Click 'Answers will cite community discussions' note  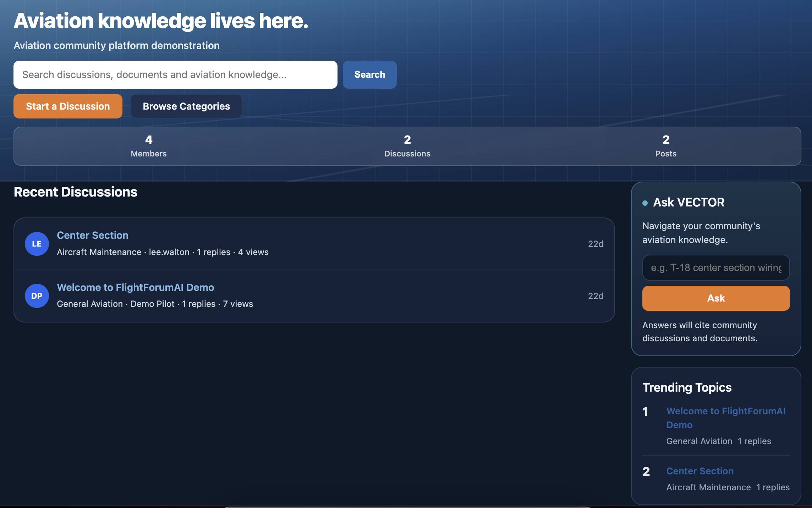click(700, 332)
